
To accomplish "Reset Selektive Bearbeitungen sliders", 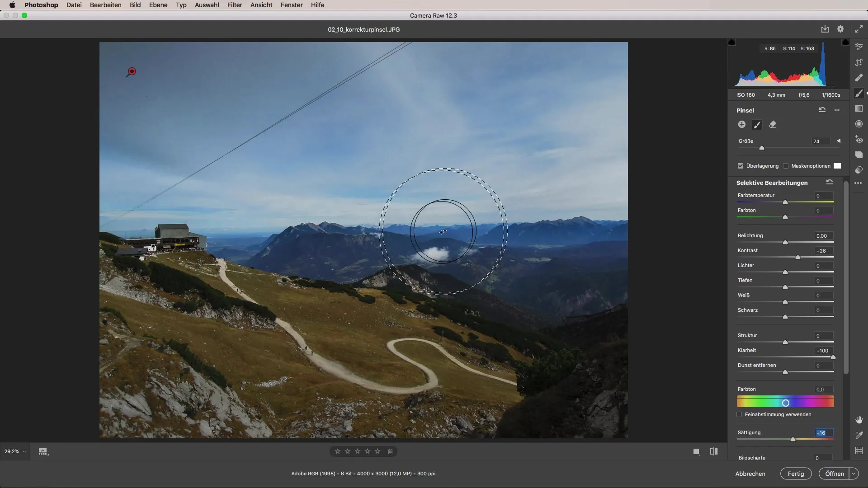I will pos(830,182).
